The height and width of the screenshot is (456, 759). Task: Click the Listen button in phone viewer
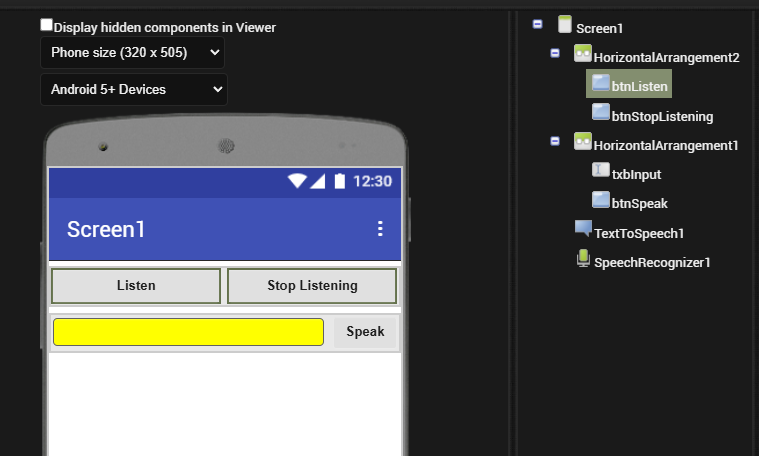click(x=136, y=286)
